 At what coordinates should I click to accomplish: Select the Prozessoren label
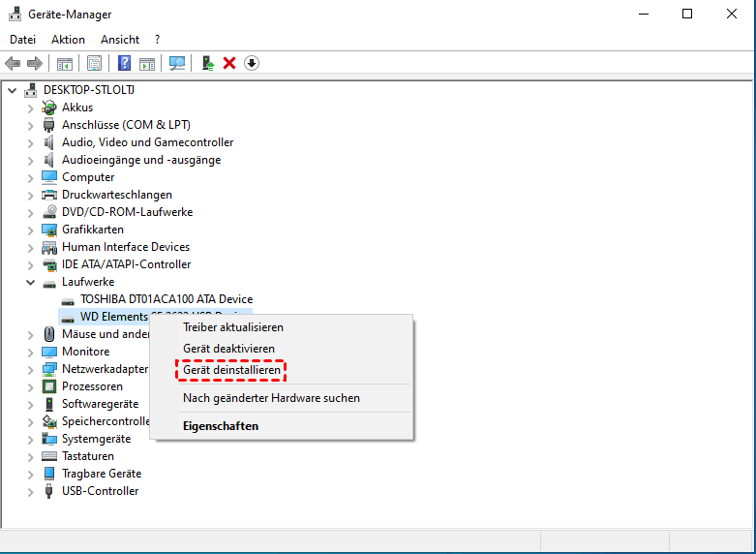click(x=92, y=386)
